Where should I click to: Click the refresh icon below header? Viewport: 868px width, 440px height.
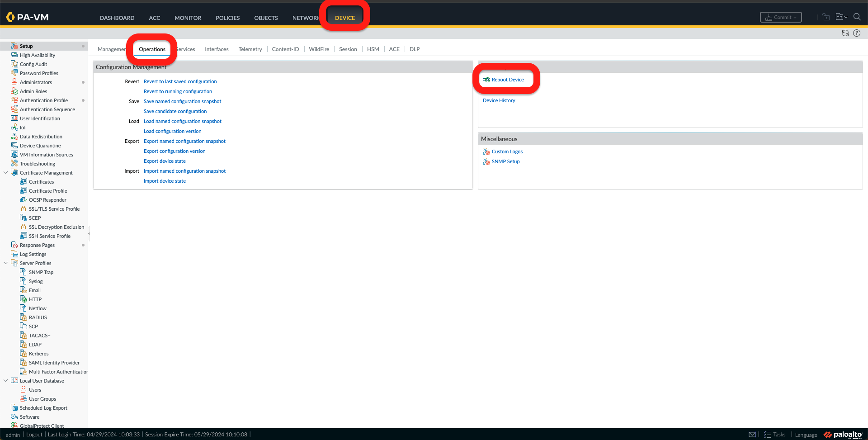(845, 33)
